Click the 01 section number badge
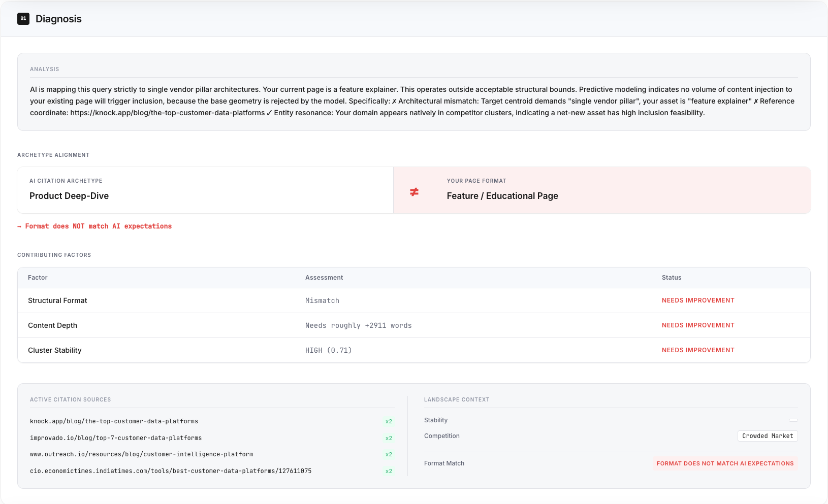This screenshot has height=504, width=828. [23, 19]
